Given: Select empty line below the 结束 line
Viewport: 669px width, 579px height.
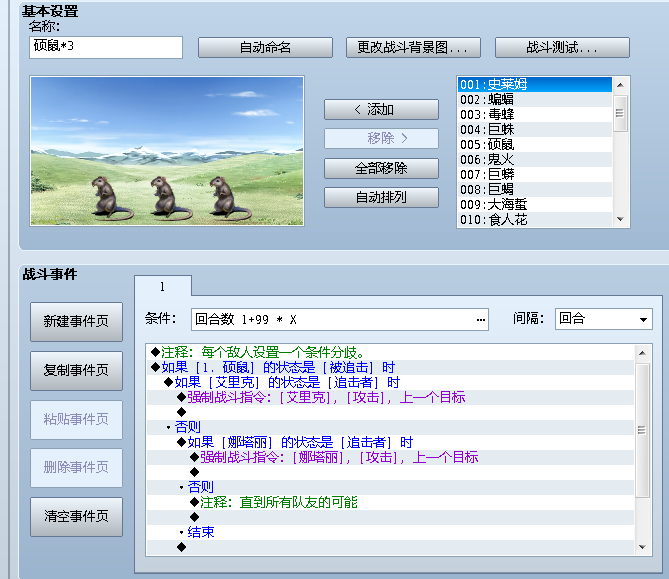Looking at the screenshot, I should (x=390, y=547).
